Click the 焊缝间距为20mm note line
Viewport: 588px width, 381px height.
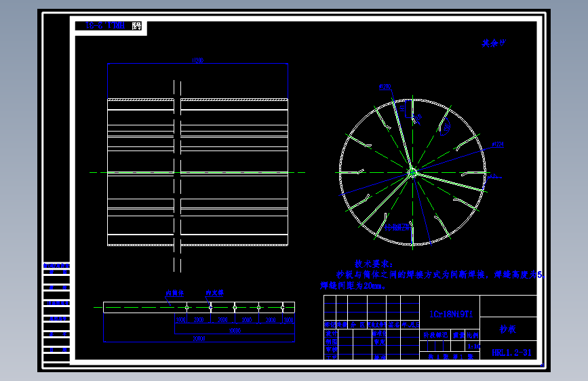click(353, 286)
